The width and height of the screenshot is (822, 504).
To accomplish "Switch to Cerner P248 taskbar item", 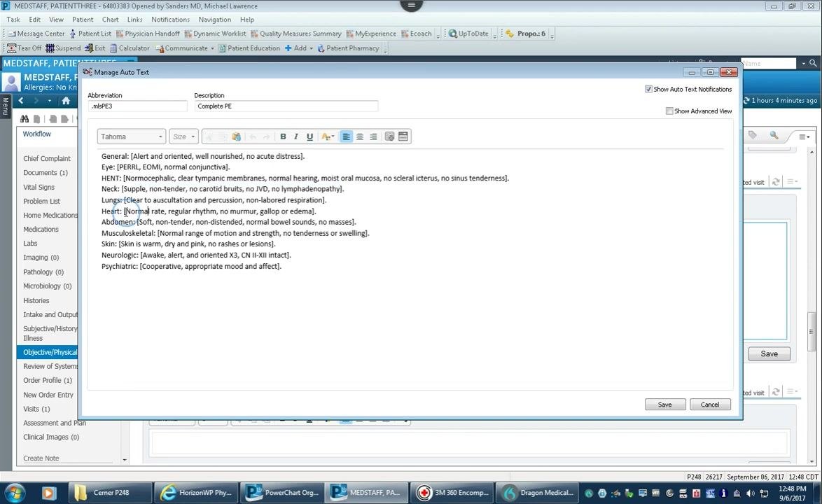I will (111, 493).
